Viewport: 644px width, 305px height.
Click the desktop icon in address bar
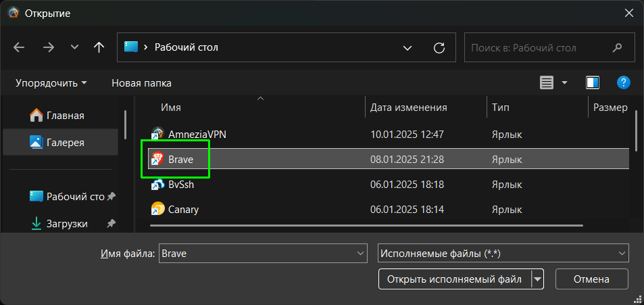click(131, 47)
